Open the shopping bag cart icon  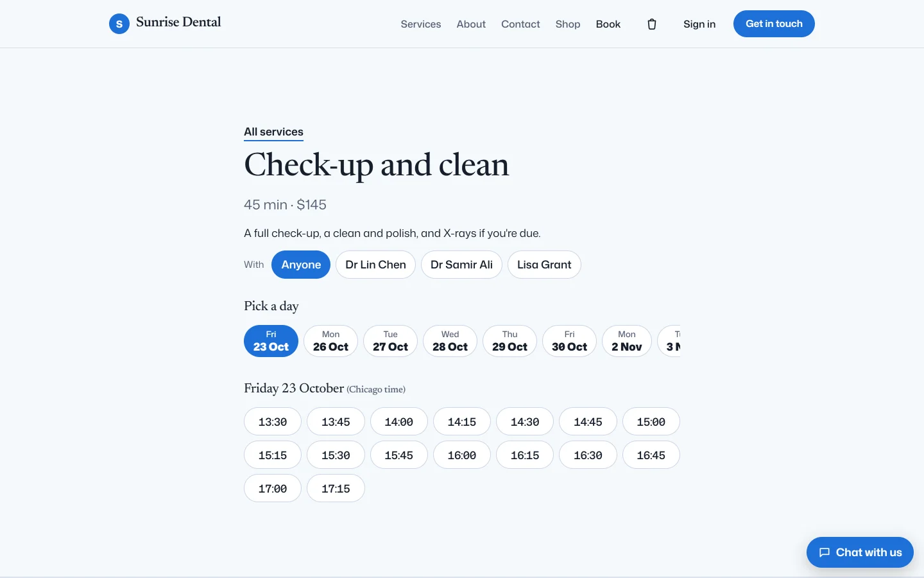[x=652, y=24]
